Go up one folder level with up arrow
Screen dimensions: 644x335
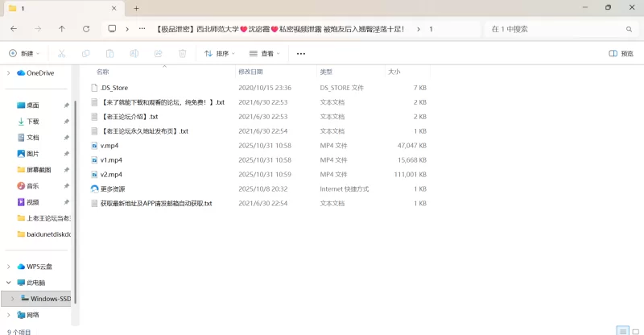click(62, 29)
